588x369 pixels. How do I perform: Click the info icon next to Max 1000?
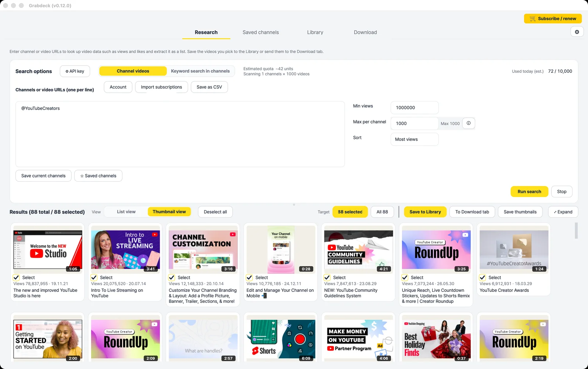click(469, 123)
